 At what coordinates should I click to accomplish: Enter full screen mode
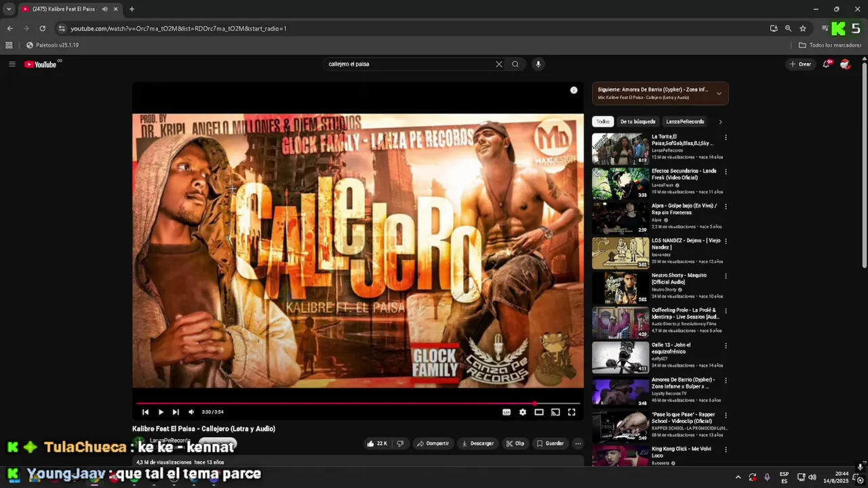[572, 412]
